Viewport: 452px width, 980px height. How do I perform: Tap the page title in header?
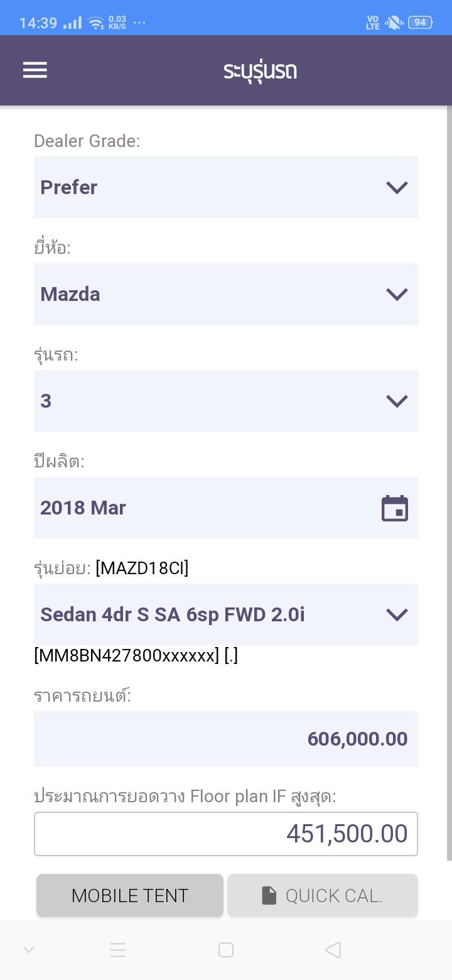pos(260,70)
